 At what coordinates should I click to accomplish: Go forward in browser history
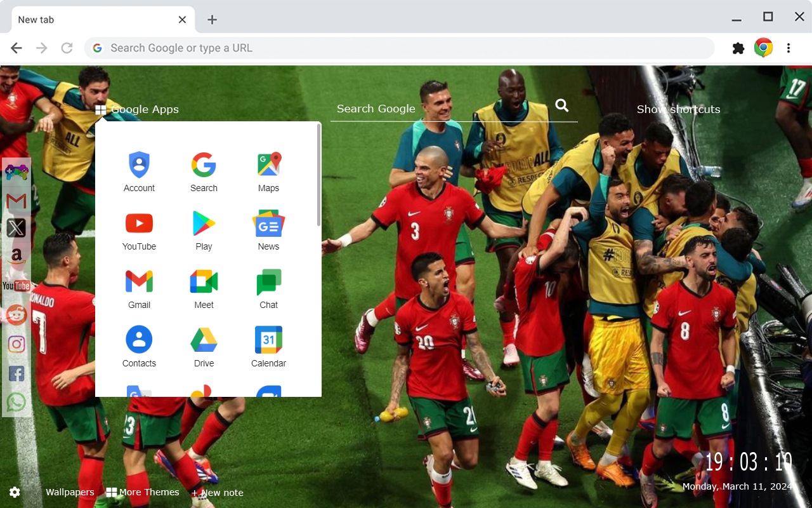coord(42,48)
